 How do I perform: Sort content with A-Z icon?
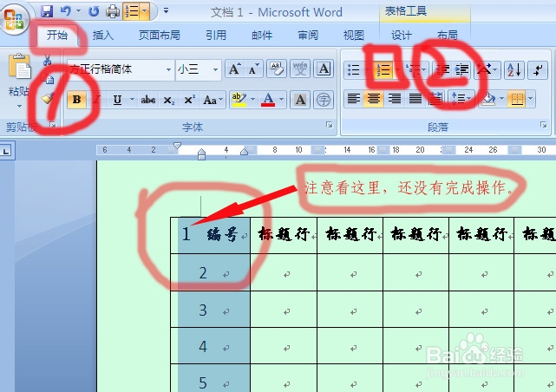tap(513, 70)
